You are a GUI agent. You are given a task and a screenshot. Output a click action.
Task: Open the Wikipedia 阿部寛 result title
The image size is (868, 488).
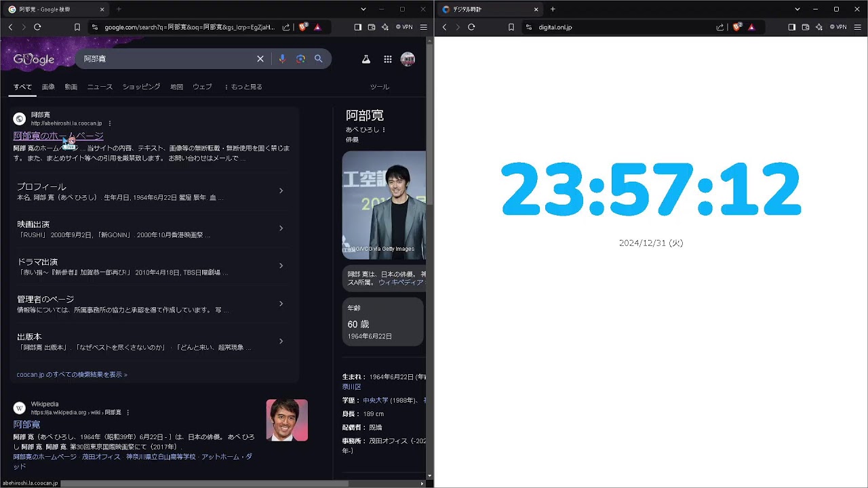(x=26, y=424)
